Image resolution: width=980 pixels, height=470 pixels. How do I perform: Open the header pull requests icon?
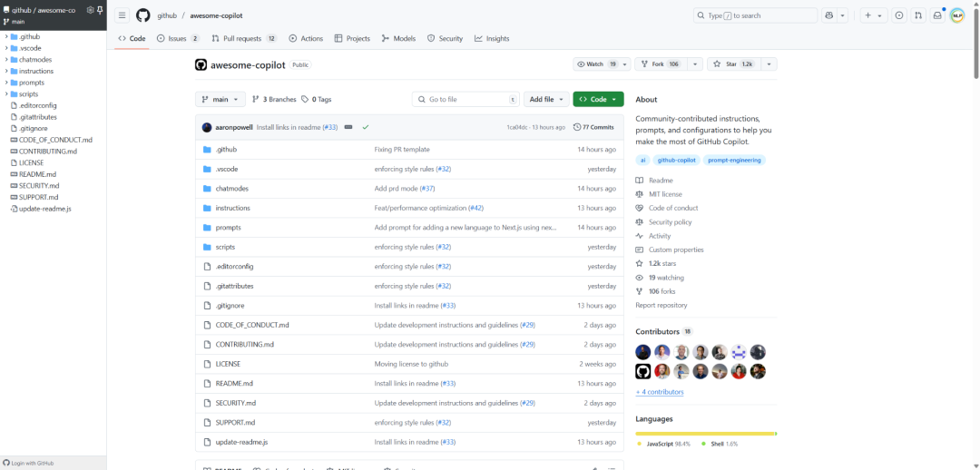click(917, 15)
